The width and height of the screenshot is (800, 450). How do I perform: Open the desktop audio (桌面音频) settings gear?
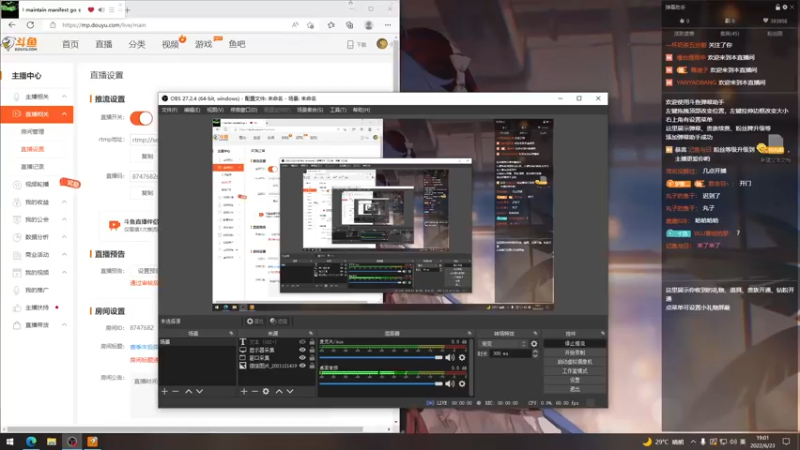click(462, 384)
